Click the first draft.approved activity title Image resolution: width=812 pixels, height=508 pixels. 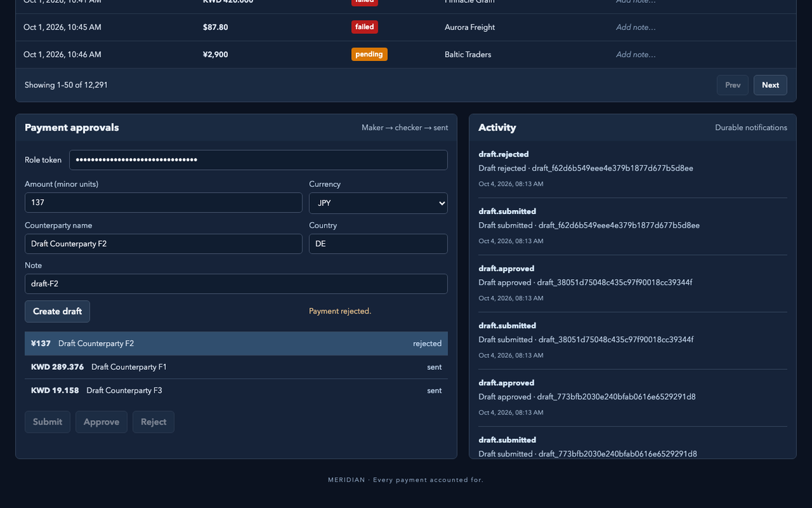point(506,269)
